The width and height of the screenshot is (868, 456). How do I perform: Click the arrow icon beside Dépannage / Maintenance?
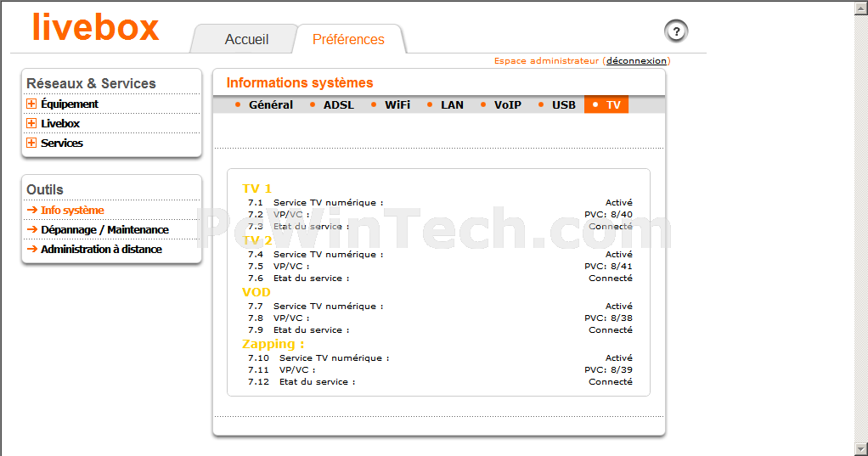click(x=32, y=229)
